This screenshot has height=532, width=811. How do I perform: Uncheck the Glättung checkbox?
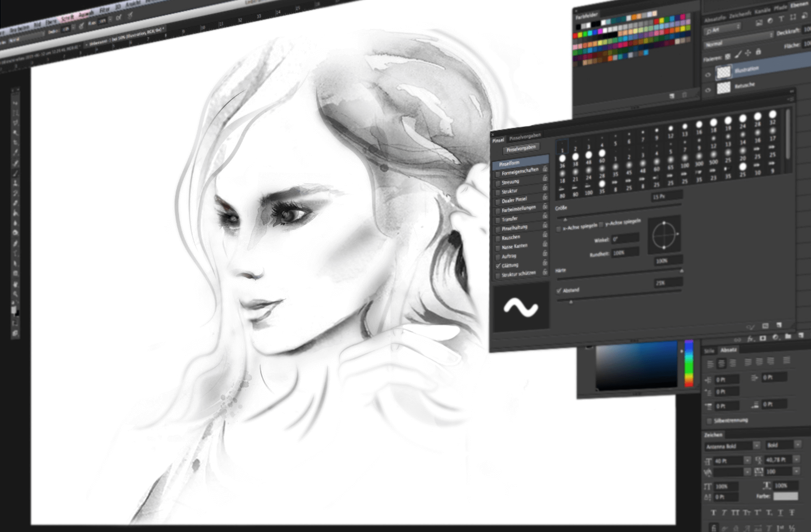coord(498,266)
